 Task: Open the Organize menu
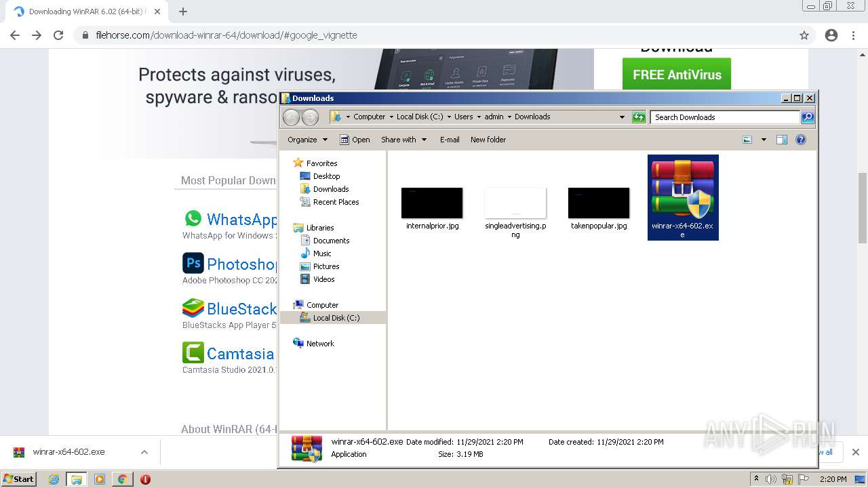pyautogui.click(x=307, y=140)
